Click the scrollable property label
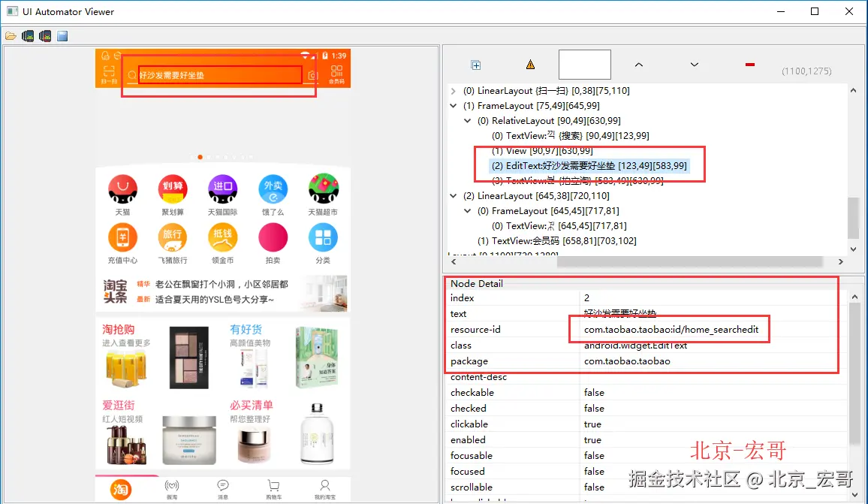The height and width of the screenshot is (504, 868). (471, 487)
